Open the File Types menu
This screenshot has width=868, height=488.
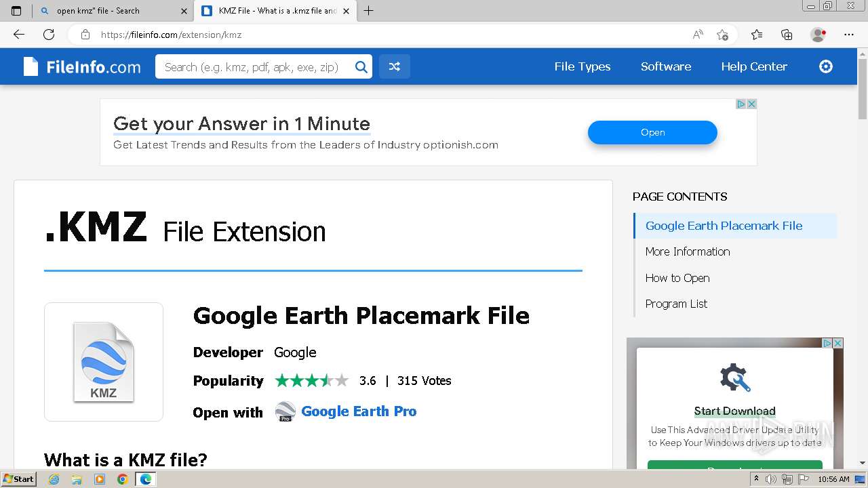click(583, 66)
